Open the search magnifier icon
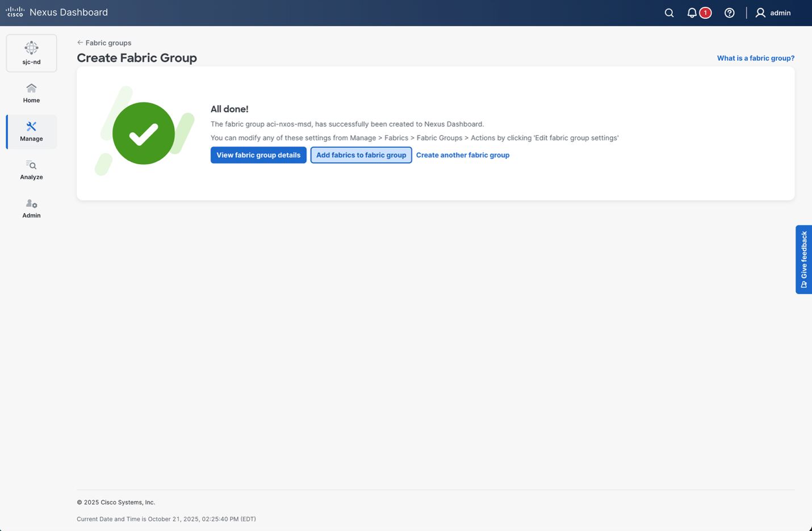 click(669, 12)
